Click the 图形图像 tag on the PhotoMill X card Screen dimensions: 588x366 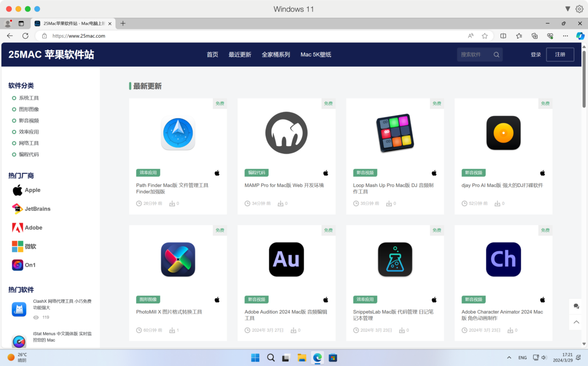[148, 299]
